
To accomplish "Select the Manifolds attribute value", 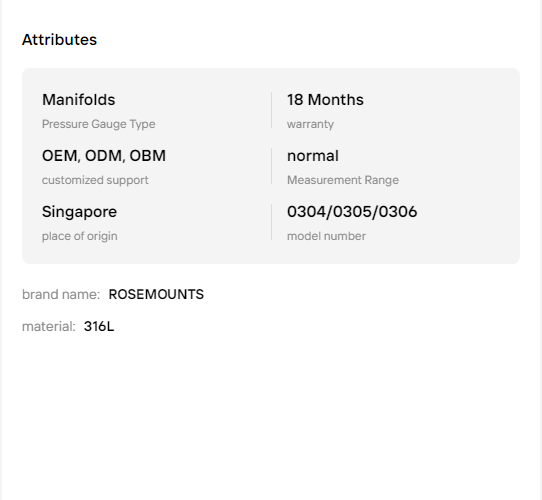I will coord(78,100).
